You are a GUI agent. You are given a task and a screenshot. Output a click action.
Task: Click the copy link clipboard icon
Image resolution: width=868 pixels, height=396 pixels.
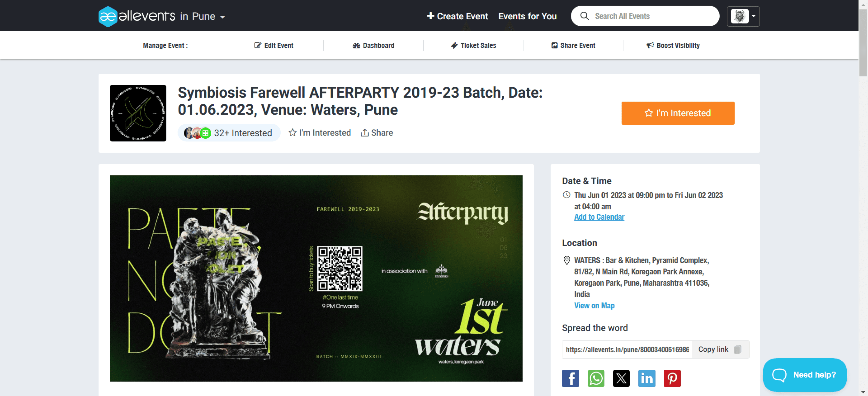pos(737,349)
